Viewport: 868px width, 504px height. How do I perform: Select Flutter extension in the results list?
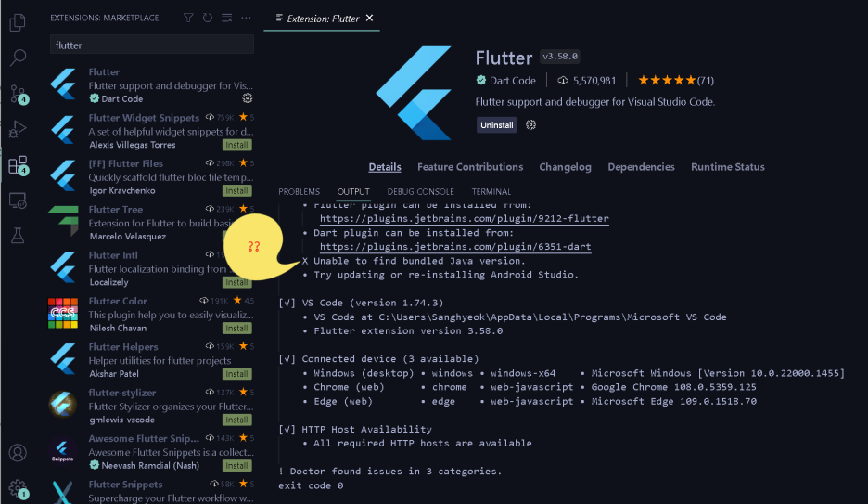150,84
